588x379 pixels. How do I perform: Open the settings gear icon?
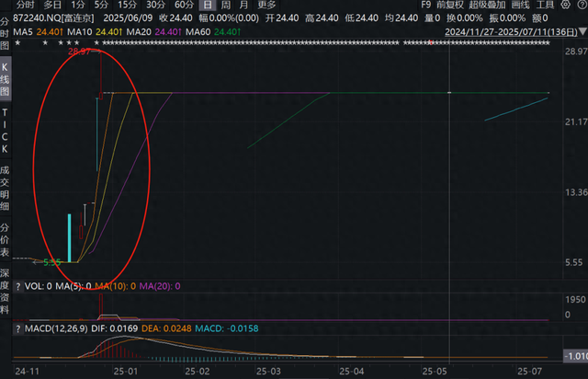565,5
